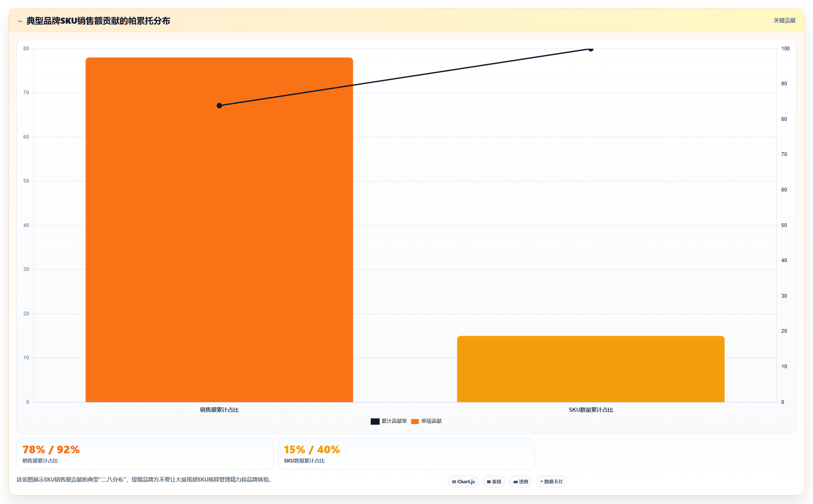The width and height of the screenshot is (813, 504).
Task: Toggle the 单项贡献 legend series
Action: [x=426, y=421]
